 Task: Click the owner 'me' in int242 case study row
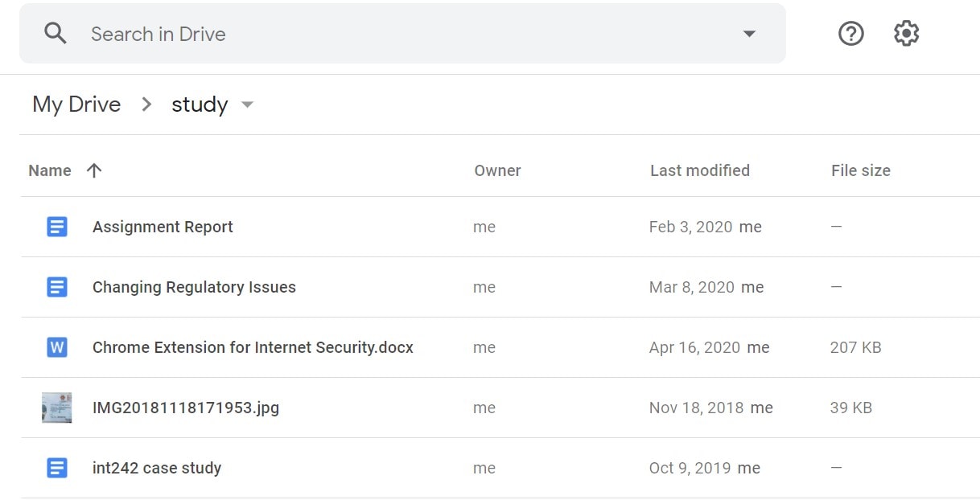[484, 469]
